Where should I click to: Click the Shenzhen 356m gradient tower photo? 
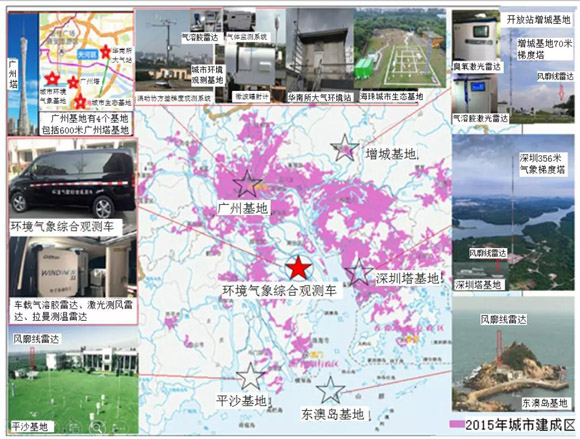tap(513, 212)
